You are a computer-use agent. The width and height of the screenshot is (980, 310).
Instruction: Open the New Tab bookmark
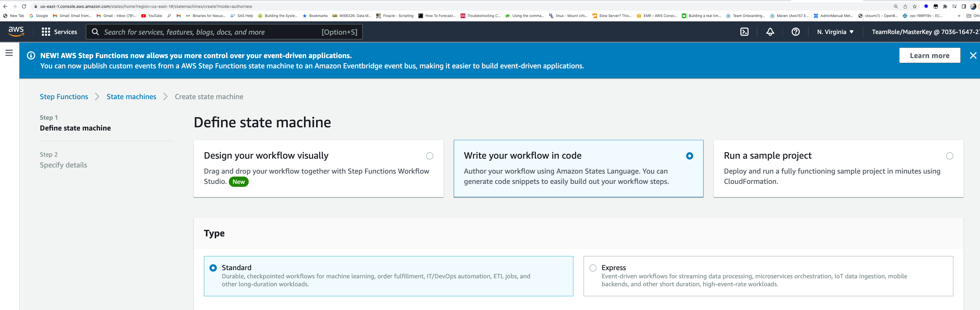point(13,16)
